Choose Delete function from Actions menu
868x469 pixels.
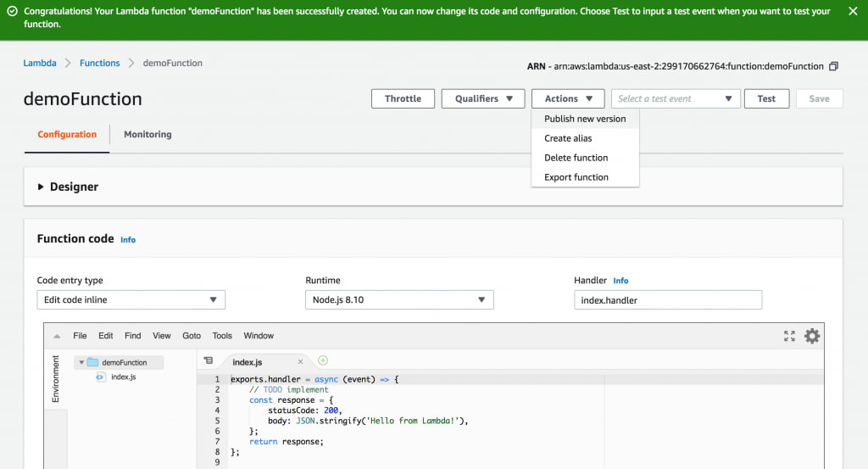coord(585,158)
